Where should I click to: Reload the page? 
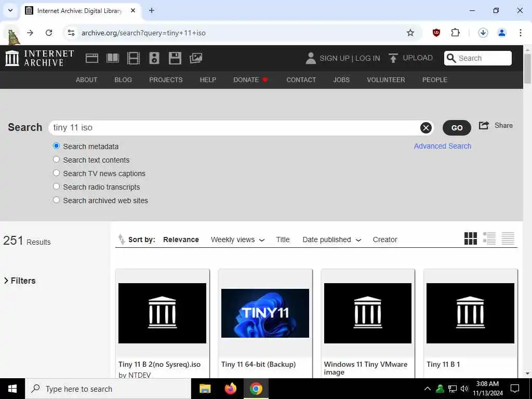pyautogui.click(x=49, y=33)
